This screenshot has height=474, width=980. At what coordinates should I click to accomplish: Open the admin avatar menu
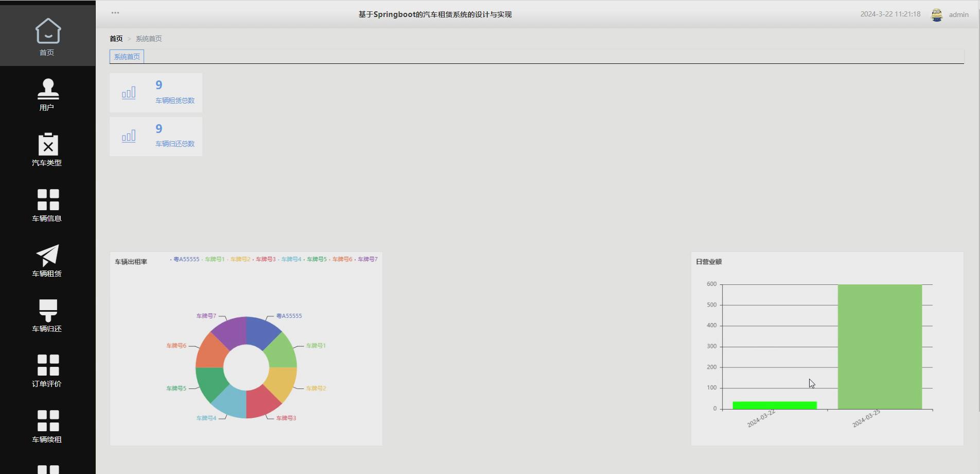pos(937,14)
